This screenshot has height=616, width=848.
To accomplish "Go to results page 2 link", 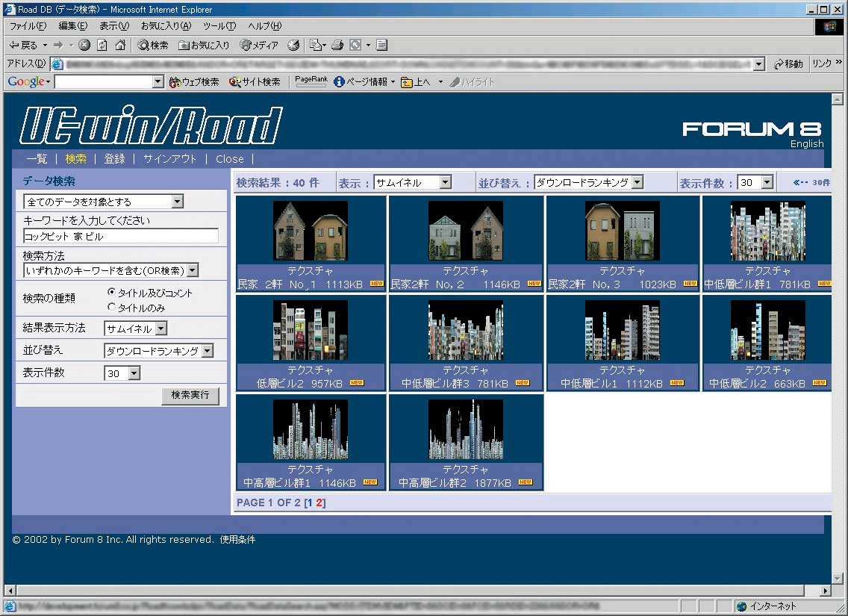I will (x=319, y=503).
